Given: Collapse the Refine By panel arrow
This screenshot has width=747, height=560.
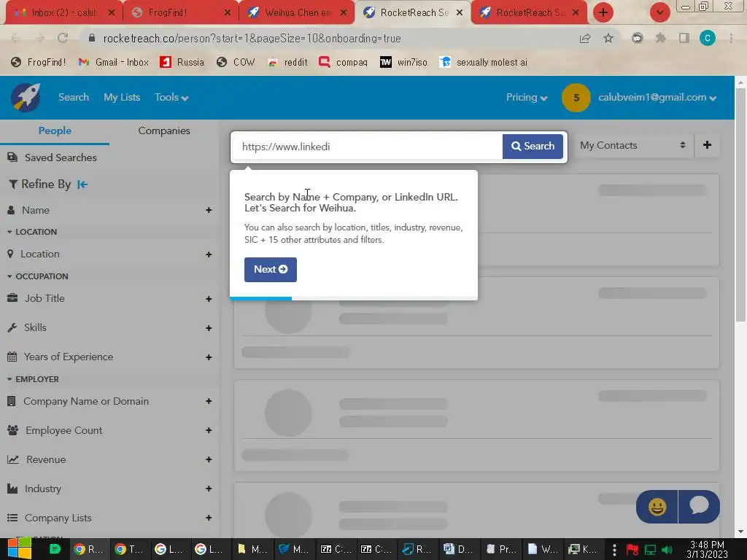Looking at the screenshot, I should pos(82,184).
